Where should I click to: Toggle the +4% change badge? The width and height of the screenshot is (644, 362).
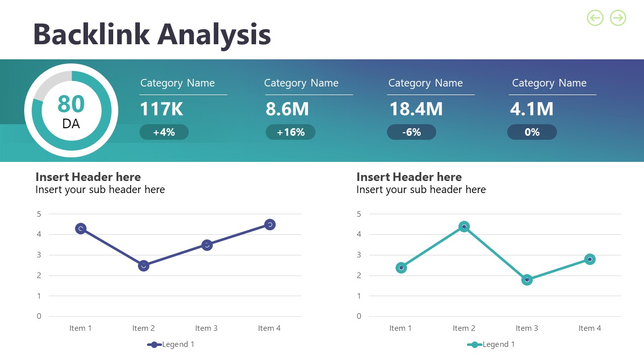point(164,132)
